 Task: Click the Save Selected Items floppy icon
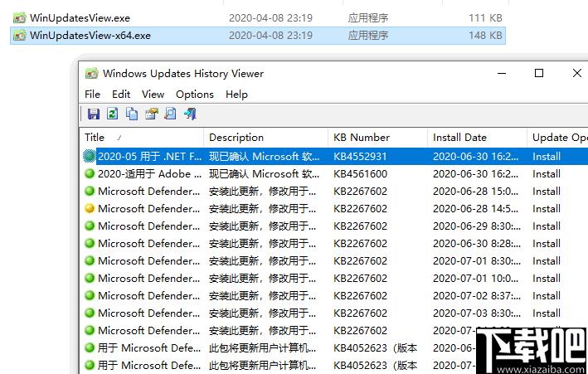click(94, 114)
